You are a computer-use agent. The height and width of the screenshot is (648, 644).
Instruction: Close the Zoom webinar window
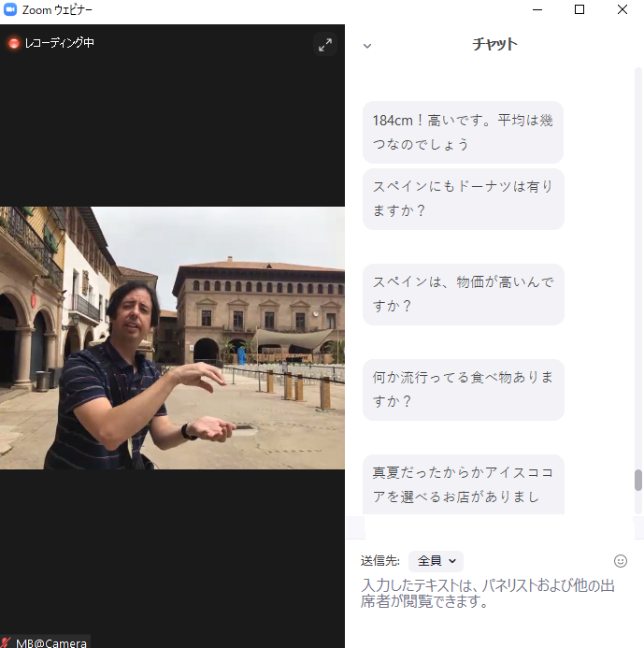coord(623,10)
